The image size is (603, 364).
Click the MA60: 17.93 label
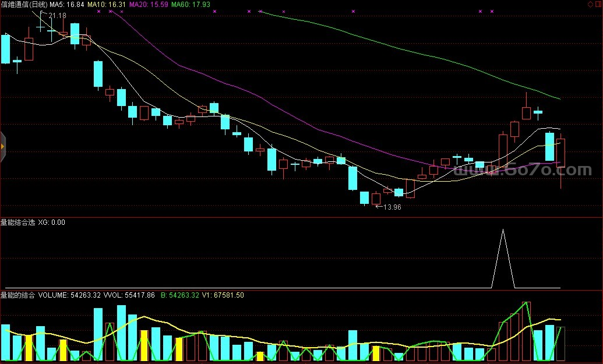coord(191,5)
